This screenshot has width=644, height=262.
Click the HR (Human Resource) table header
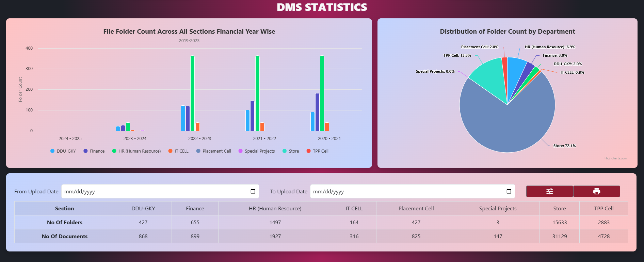click(275, 209)
